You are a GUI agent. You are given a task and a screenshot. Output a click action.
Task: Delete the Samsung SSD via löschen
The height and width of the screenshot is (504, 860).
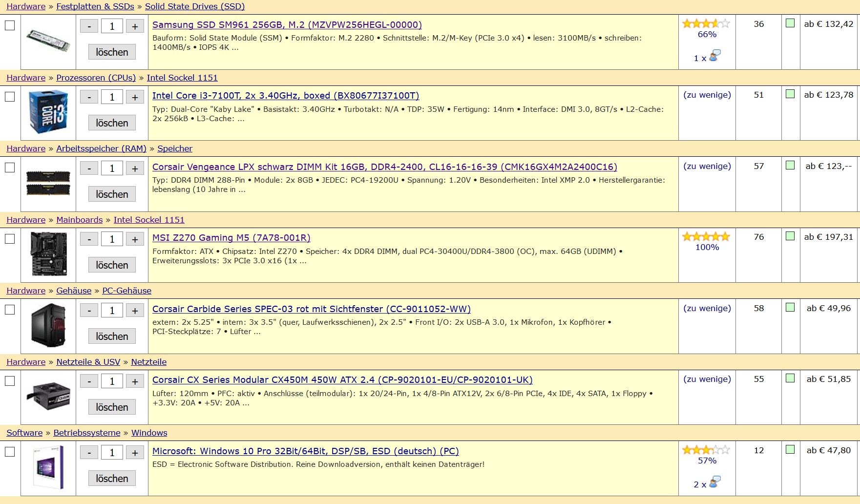pyautogui.click(x=112, y=52)
